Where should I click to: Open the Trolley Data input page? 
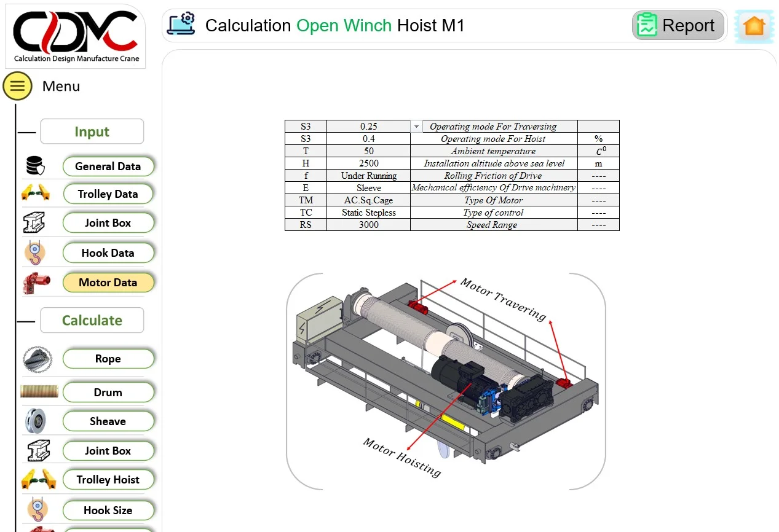pyautogui.click(x=108, y=194)
